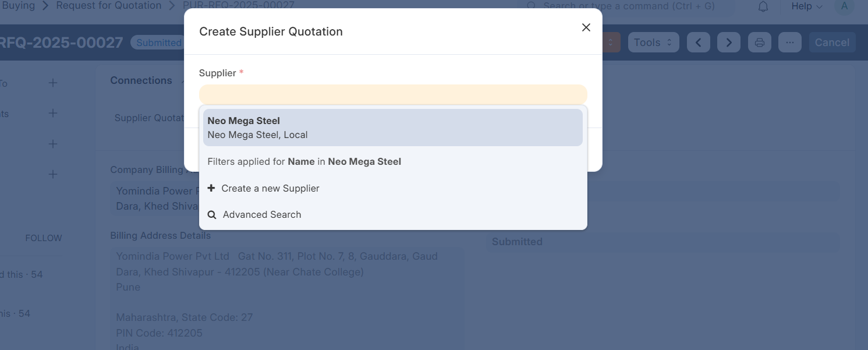Click the Submitted status badge in header

click(x=157, y=43)
